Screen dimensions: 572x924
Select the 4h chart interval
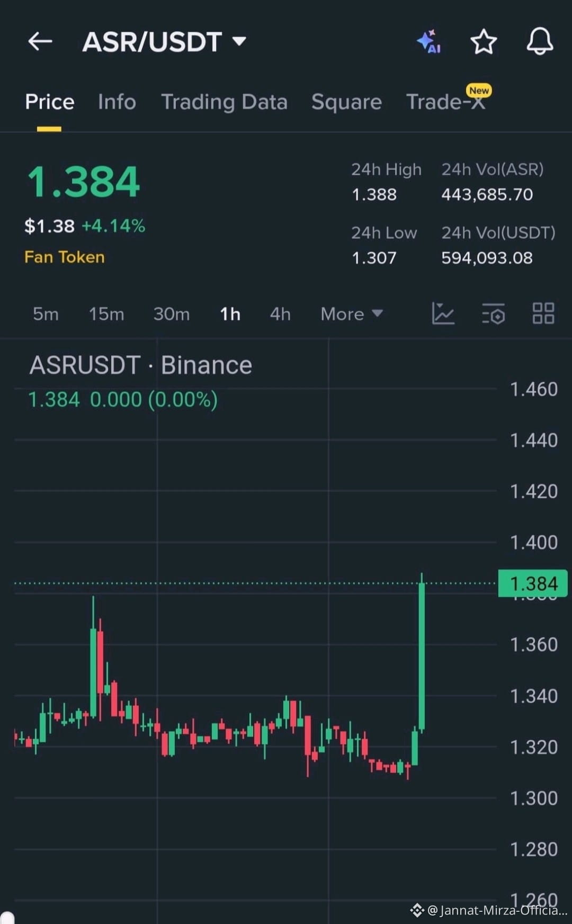point(280,314)
